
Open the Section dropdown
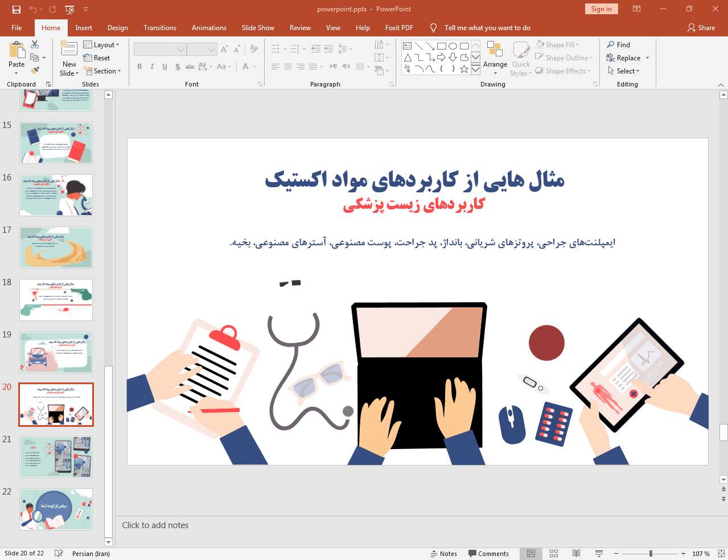point(102,71)
